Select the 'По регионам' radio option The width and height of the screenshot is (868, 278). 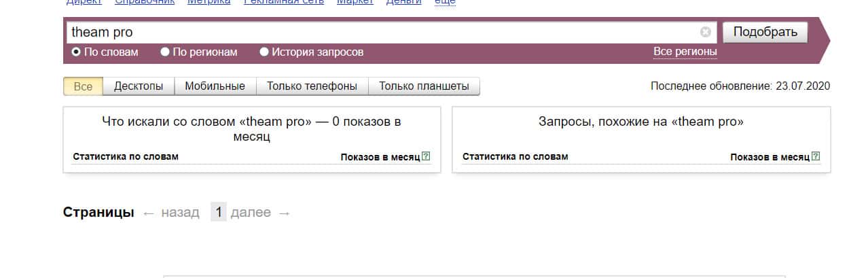pyautogui.click(x=165, y=52)
